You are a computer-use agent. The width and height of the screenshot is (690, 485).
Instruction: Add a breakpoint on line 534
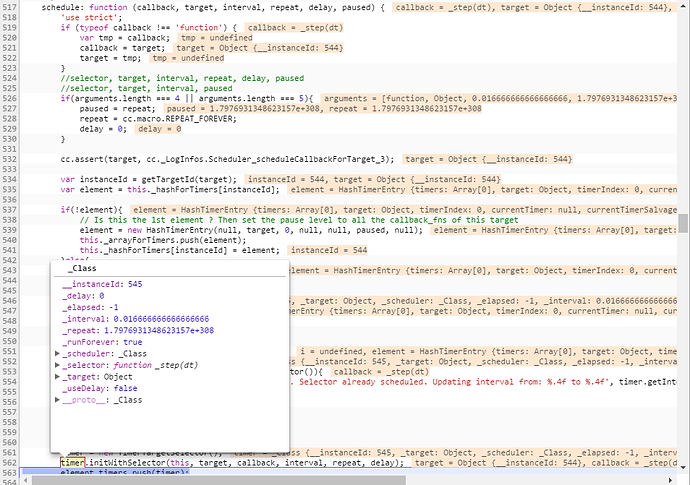tap(10, 180)
